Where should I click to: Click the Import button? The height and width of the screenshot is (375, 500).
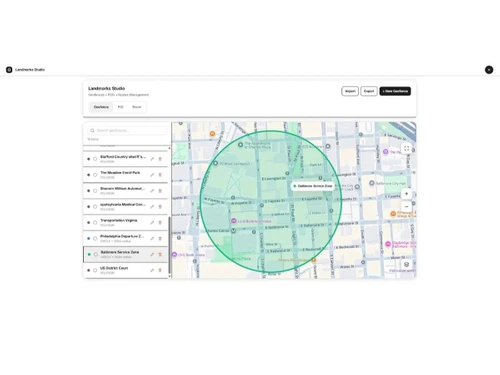point(350,91)
